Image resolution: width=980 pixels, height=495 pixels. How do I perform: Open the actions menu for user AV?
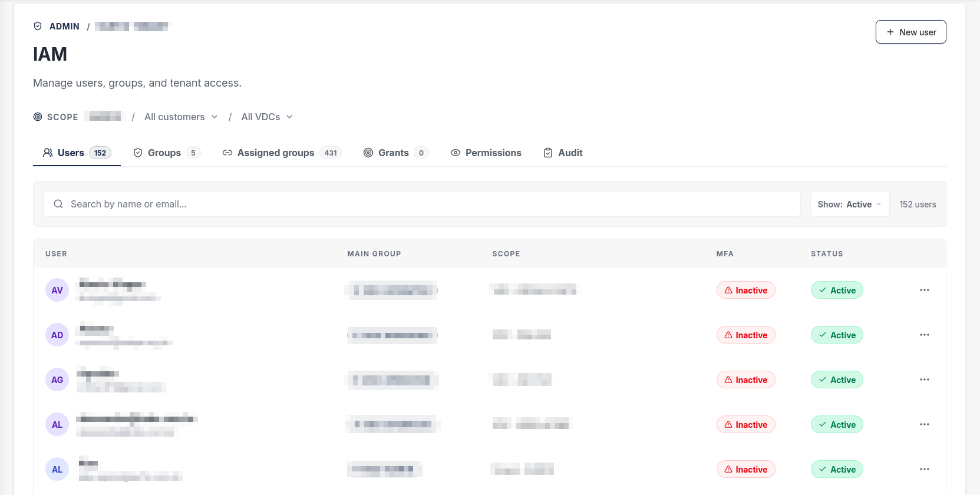pyautogui.click(x=925, y=290)
